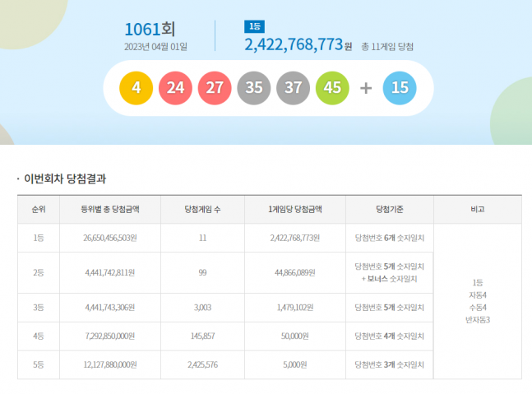
Task: Click the 비고 cell showing 자동4 수동4 반자동3
Action: click(x=477, y=301)
